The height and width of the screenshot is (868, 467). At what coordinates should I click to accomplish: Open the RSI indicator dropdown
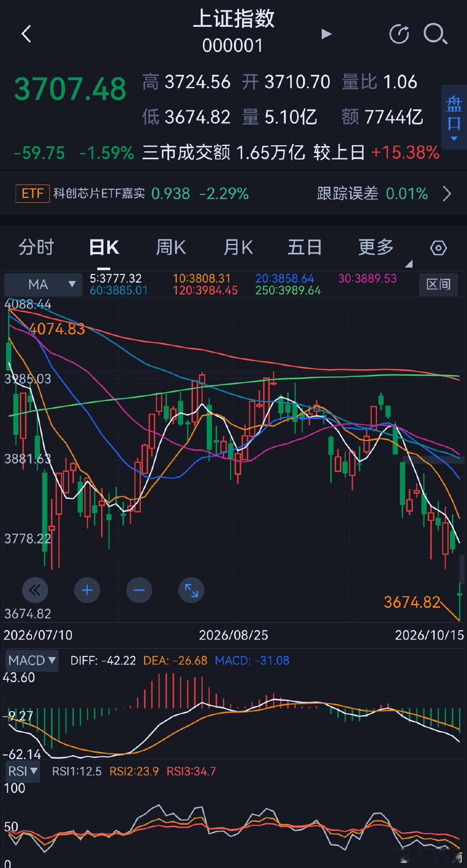click(22, 771)
